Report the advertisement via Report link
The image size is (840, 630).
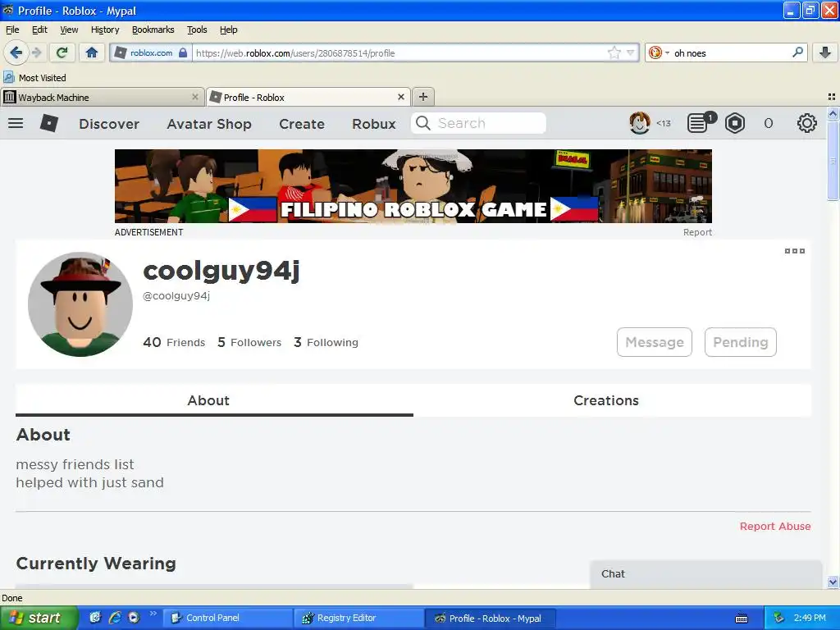point(697,232)
